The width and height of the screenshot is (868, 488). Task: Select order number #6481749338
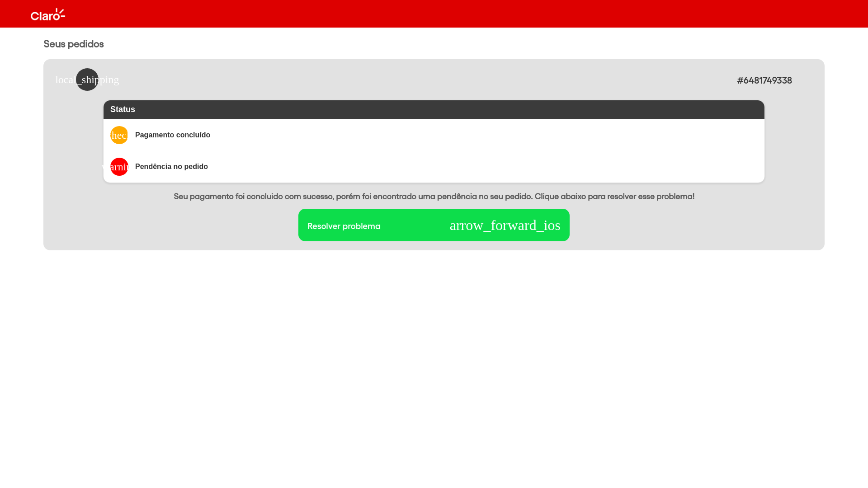click(x=764, y=80)
